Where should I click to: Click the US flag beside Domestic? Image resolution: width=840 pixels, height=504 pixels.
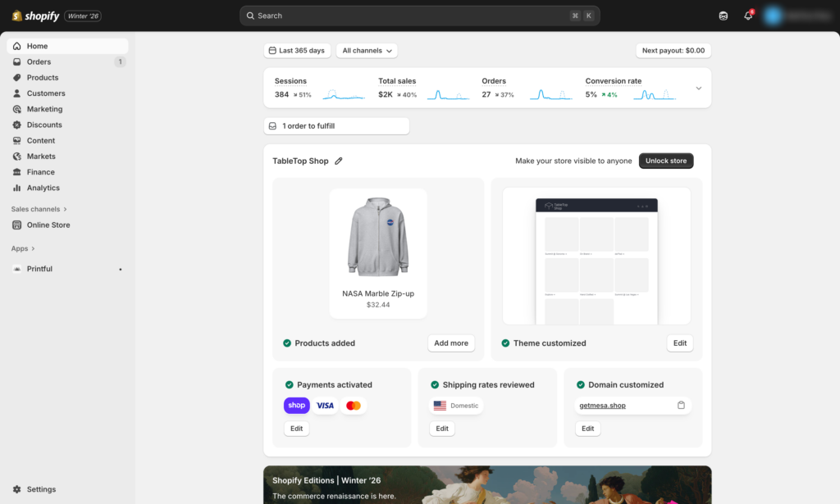click(440, 406)
